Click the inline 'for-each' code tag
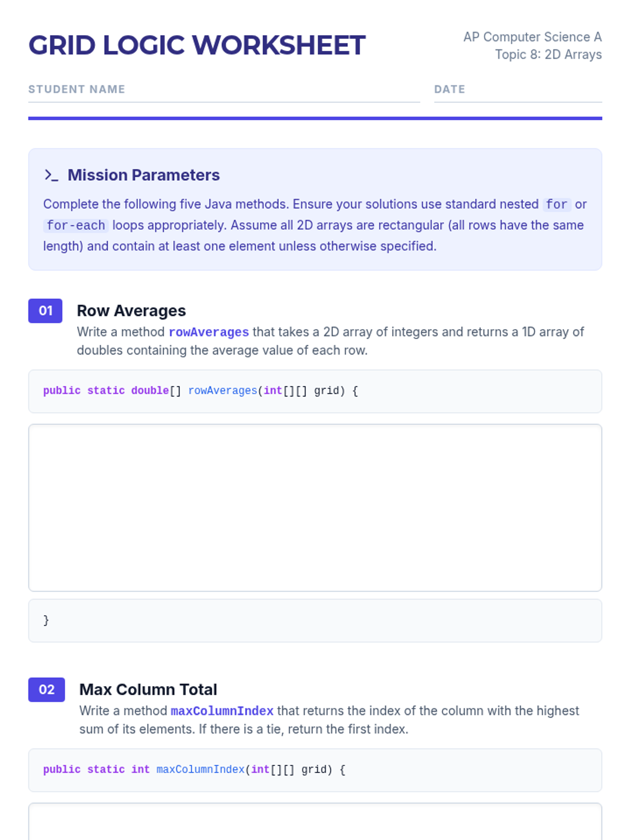The width and height of the screenshot is (630, 840). (x=76, y=225)
